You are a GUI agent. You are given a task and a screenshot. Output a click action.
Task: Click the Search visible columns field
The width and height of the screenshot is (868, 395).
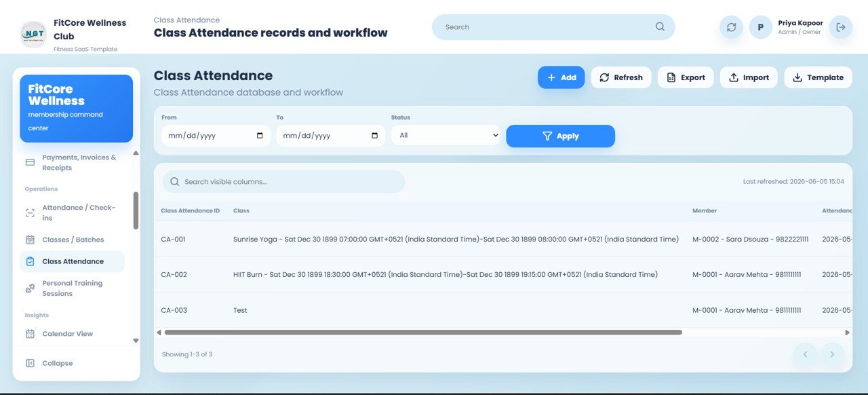pyautogui.click(x=283, y=182)
